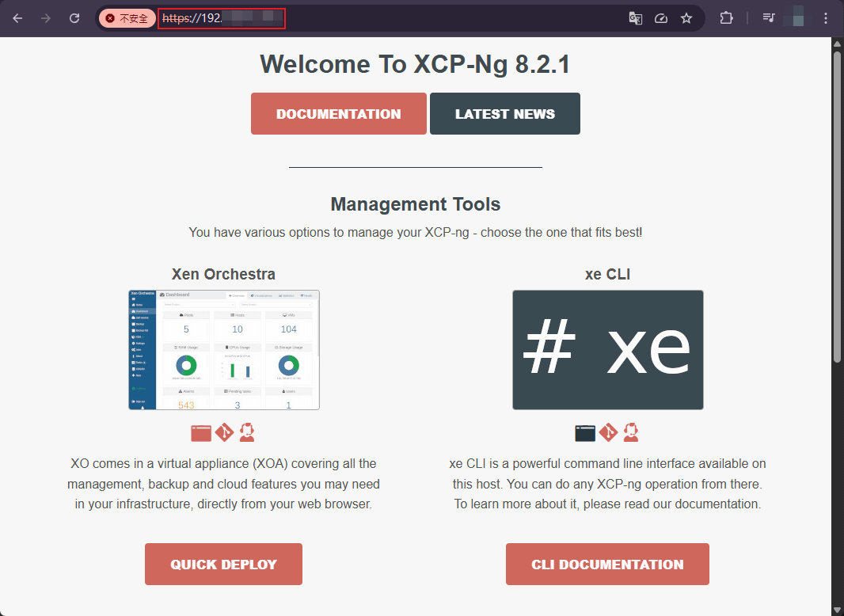
Task: Open the git source icon under Xen Orchestra
Action: (x=224, y=432)
